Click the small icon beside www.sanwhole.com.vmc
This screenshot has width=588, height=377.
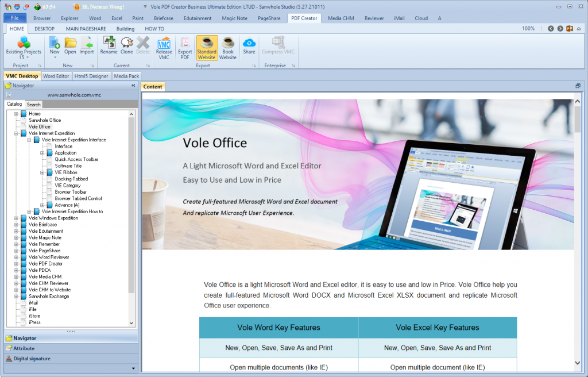[x=8, y=95]
